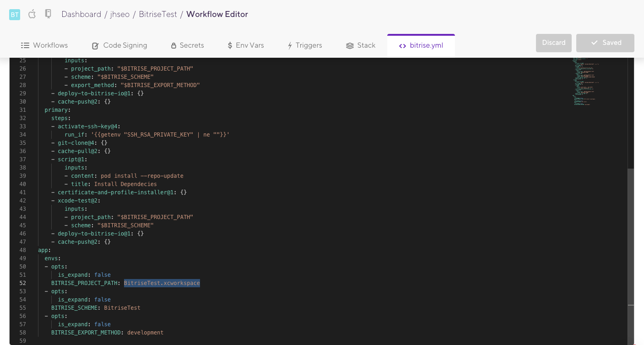Click line number 31 in gutter
Image resolution: width=644 pixels, height=345 pixels.
tap(22, 110)
